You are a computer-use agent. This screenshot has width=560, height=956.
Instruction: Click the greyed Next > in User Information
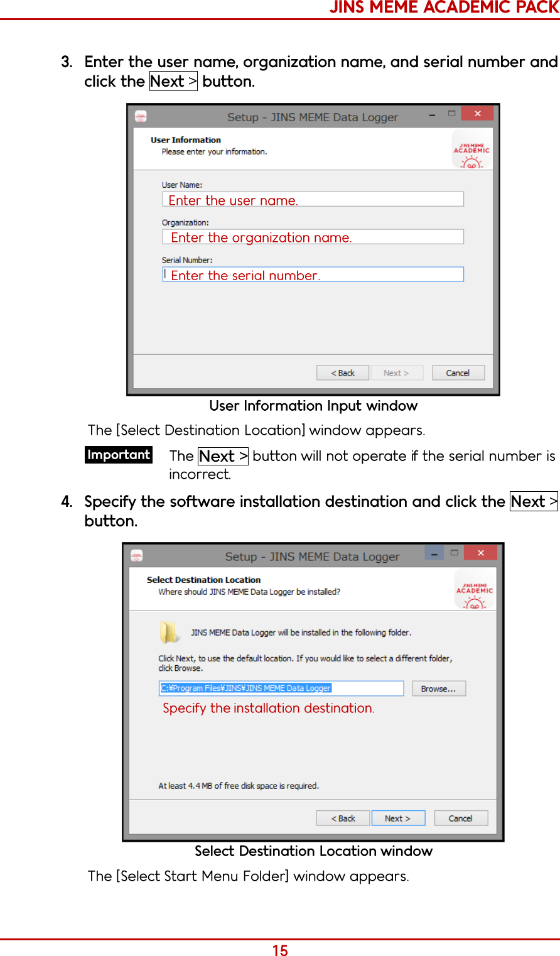pos(396,373)
